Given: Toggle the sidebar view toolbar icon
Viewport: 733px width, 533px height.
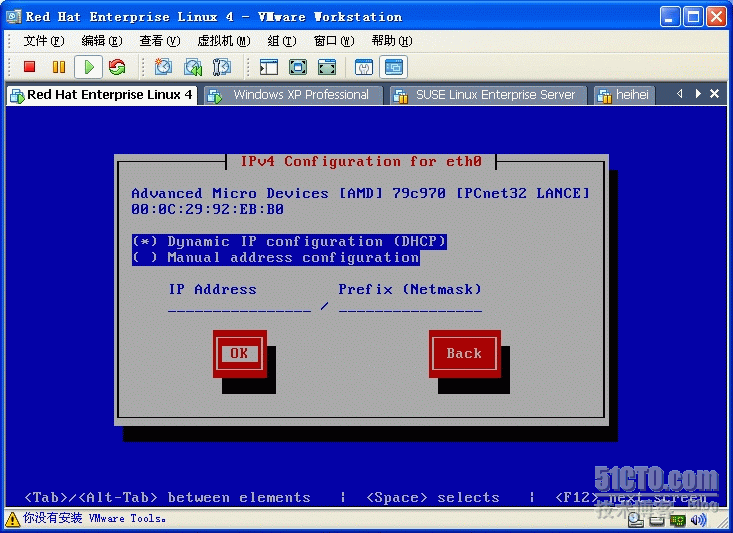Looking at the screenshot, I should 269,67.
